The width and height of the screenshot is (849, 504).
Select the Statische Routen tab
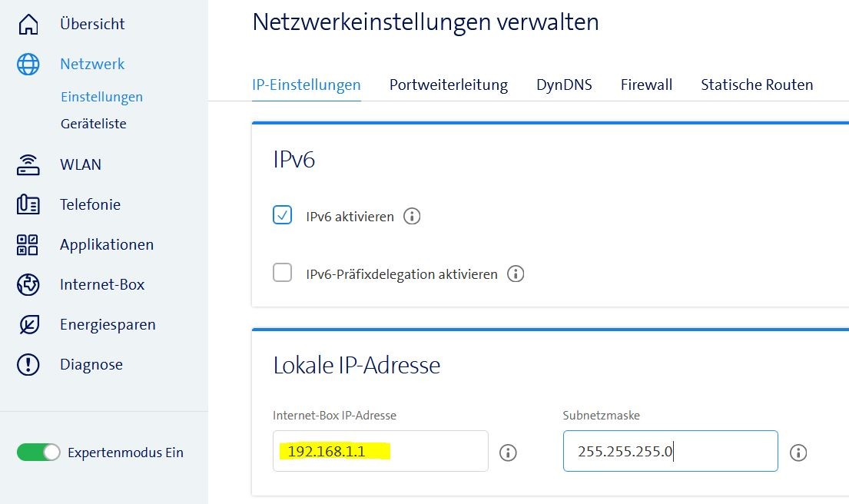757,85
